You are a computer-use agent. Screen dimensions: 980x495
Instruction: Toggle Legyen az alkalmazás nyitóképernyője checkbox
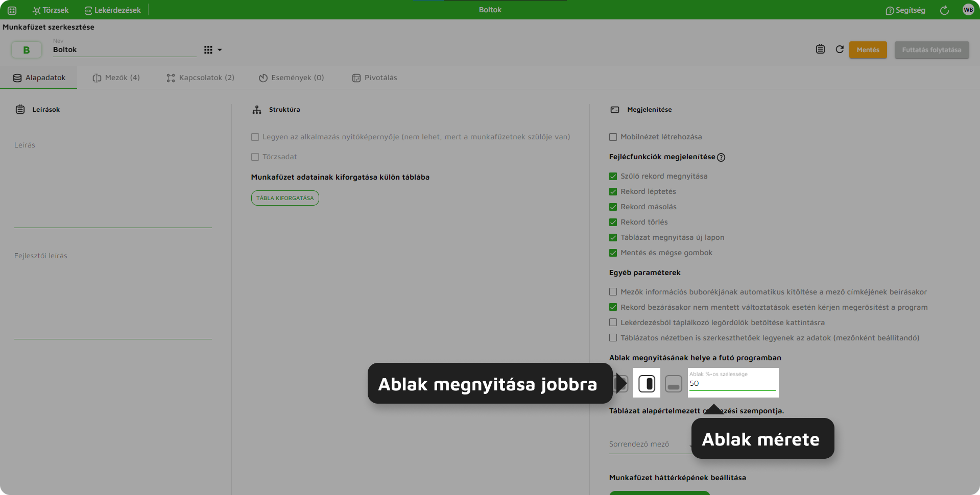coord(255,137)
